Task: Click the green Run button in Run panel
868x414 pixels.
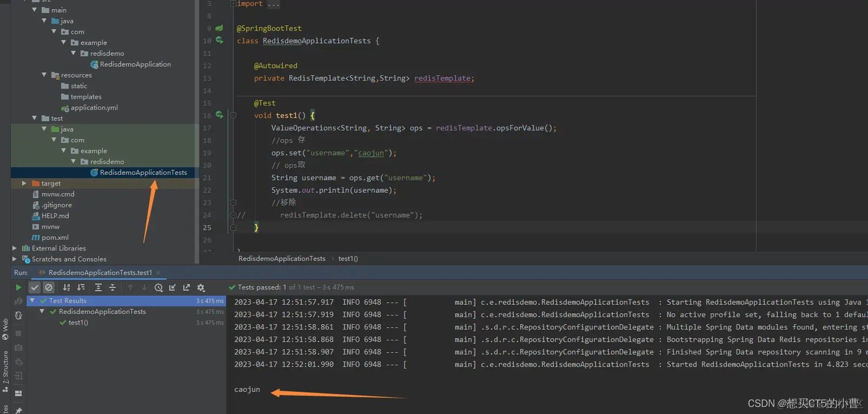Action: (18, 287)
